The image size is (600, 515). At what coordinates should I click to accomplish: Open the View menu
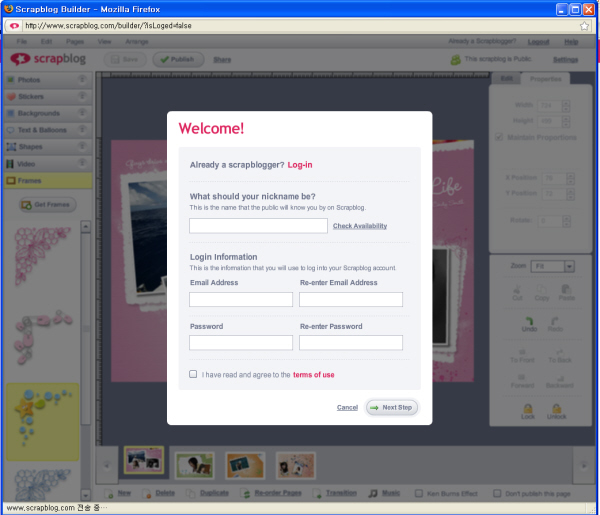tap(104, 41)
